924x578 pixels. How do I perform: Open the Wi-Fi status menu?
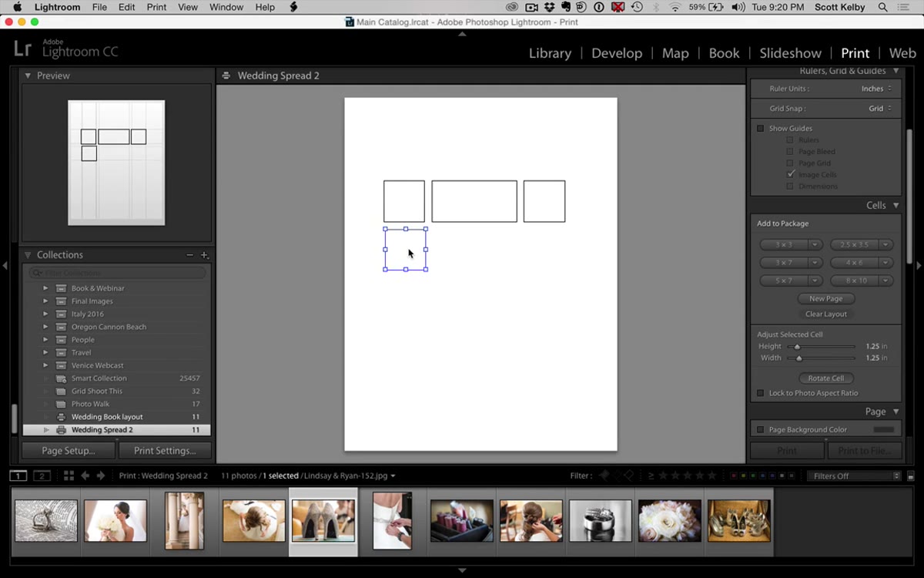[x=675, y=7]
